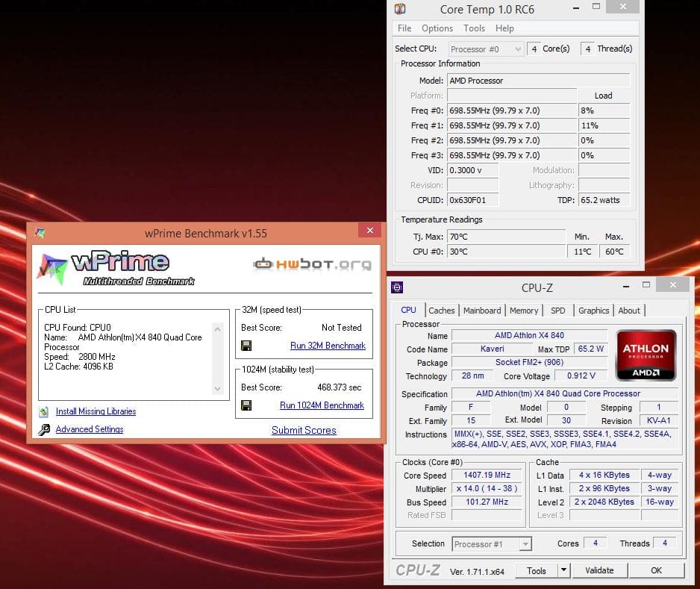Screen dimensions: 700x589
Task: Click the Install Missing Libraries link
Action: [x=96, y=411]
